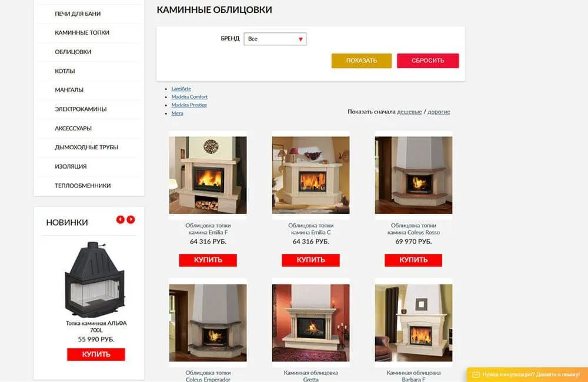Buy the Emilia F fireplace cladding
This screenshot has height=382, width=588.
coord(208,260)
